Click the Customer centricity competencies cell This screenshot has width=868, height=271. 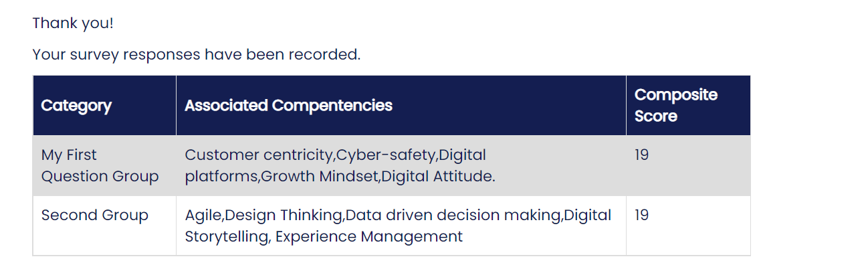point(401,166)
